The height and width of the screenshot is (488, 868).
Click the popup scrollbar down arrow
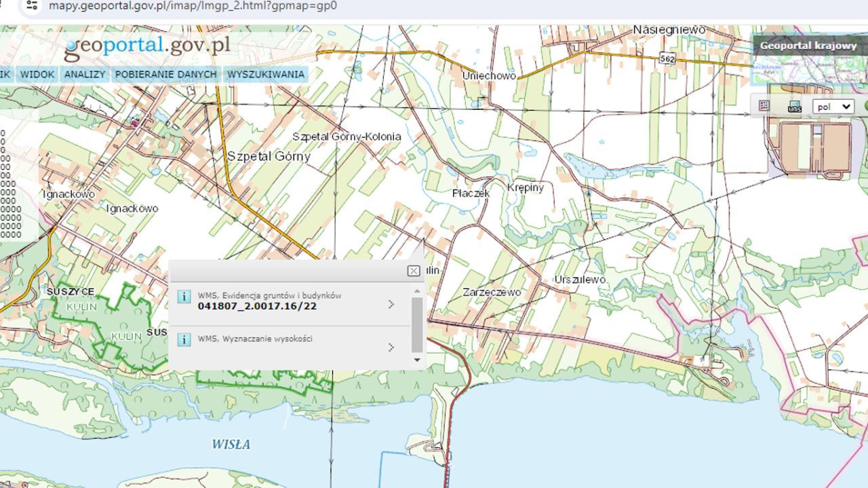pos(417,360)
